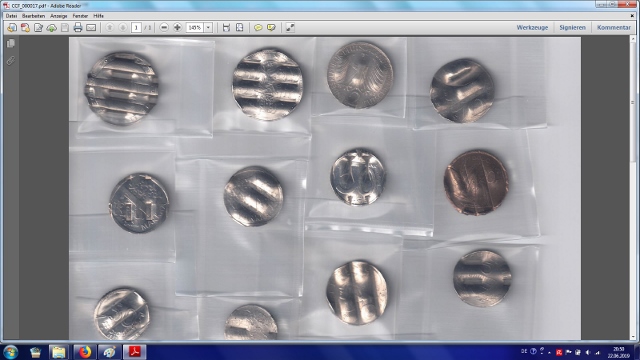
Task: Close the document with menu-bar X
Action: point(632,16)
